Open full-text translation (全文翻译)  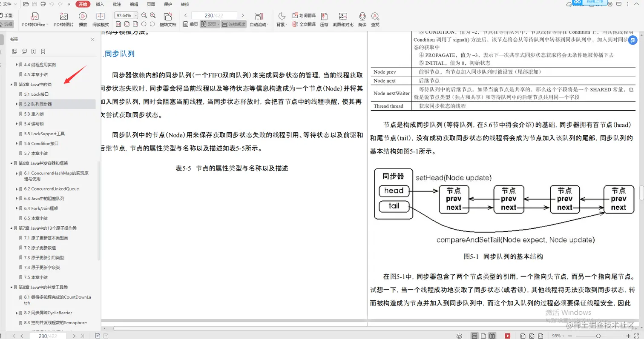click(304, 24)
